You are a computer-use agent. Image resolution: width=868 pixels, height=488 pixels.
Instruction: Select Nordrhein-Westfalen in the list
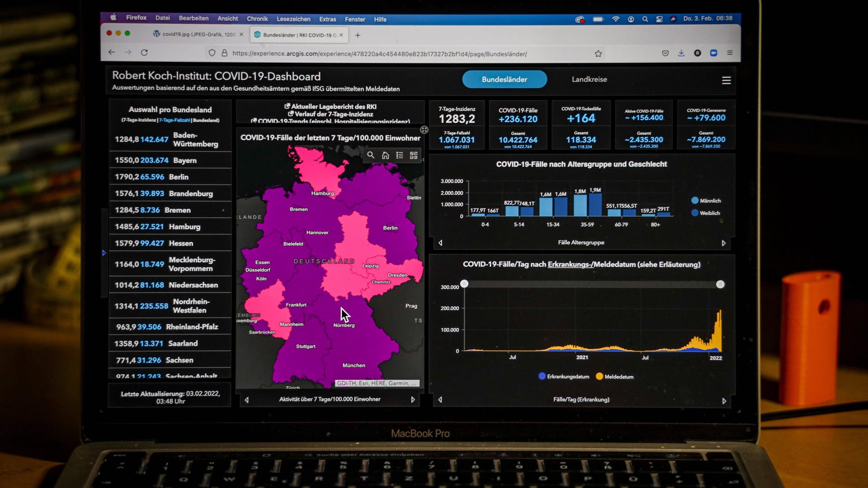pyautogui.click(x=170, y=306)
